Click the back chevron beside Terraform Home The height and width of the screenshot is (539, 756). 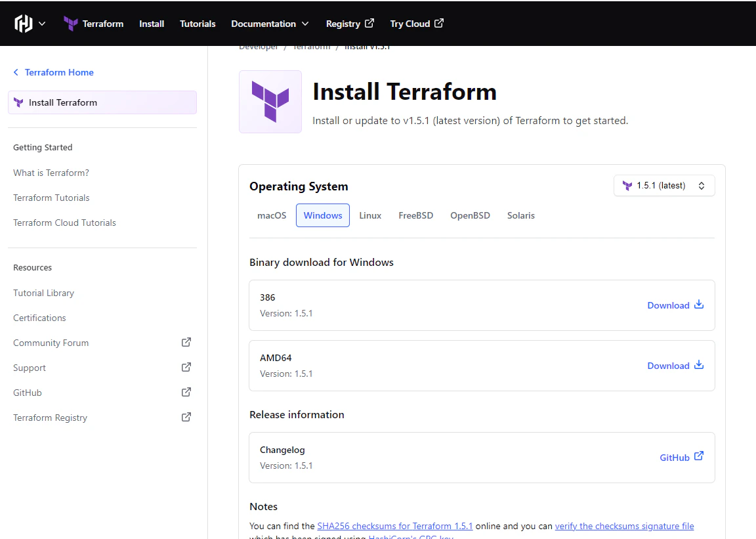pyautogui.click(x=16, y=72)
